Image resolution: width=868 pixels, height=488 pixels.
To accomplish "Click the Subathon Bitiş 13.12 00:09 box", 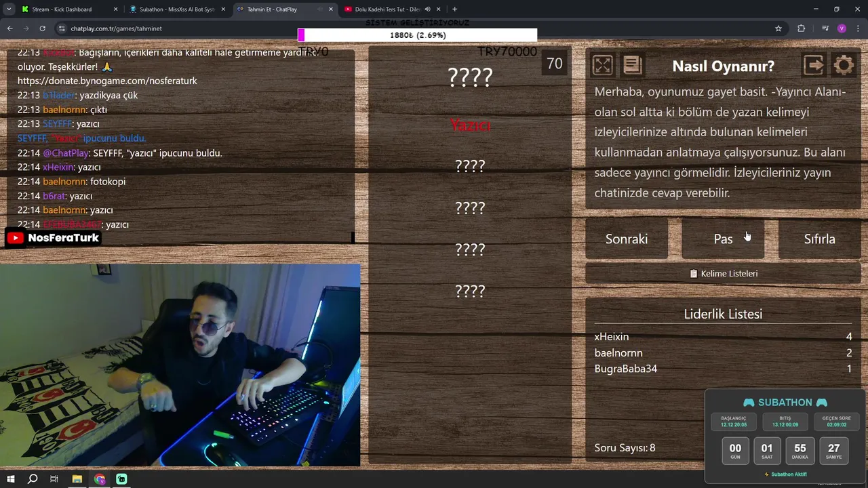I will [785, 422].
